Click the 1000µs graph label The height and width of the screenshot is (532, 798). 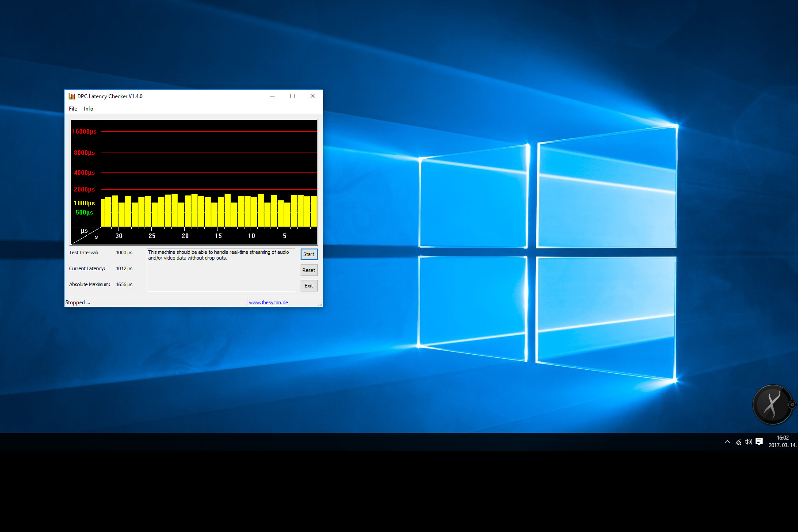tap(84, 203)
